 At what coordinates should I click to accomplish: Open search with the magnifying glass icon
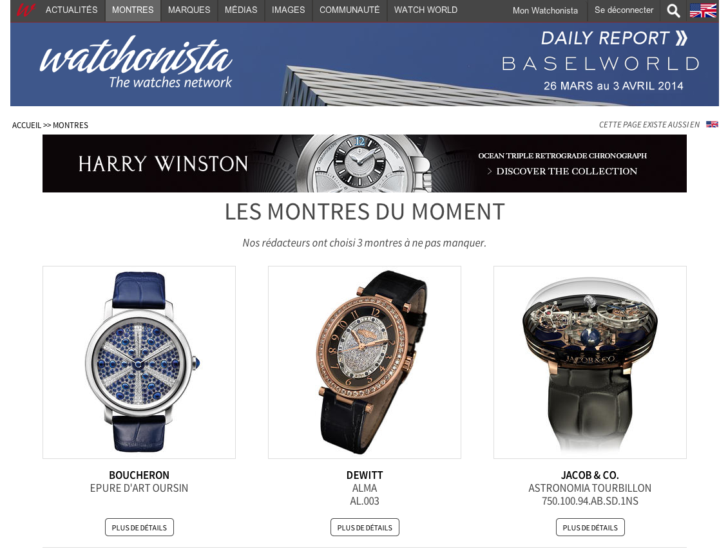coord(673,10)
